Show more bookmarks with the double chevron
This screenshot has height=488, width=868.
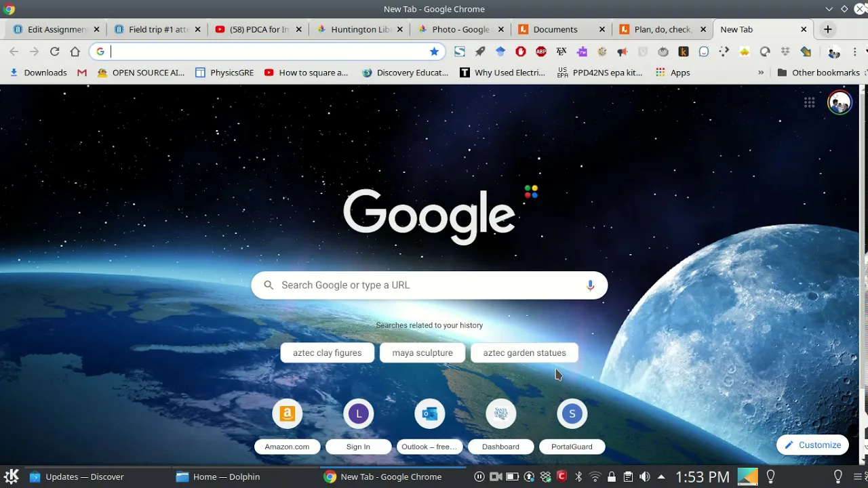[761, 73]
